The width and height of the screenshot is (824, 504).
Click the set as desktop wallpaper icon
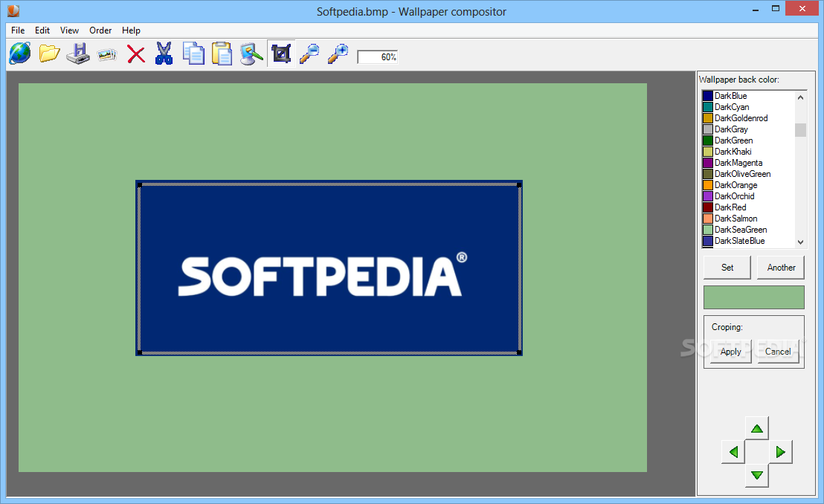pos(251,54)
